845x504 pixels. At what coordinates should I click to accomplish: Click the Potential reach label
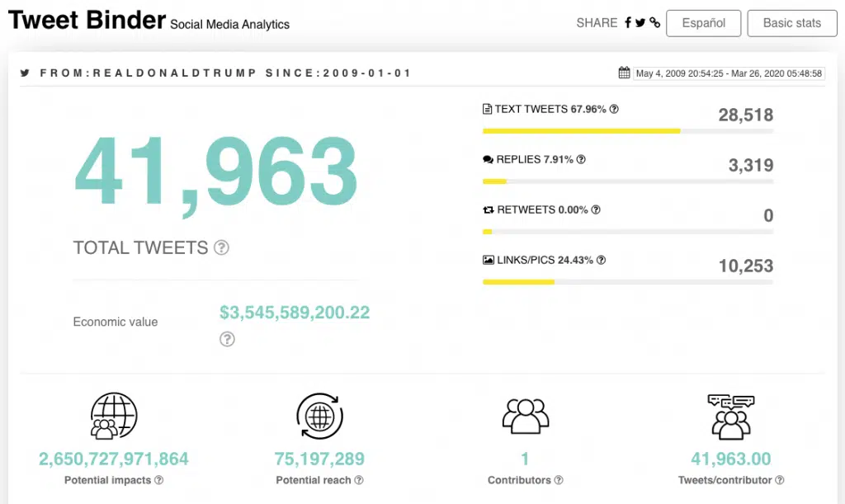pos(314,480)
